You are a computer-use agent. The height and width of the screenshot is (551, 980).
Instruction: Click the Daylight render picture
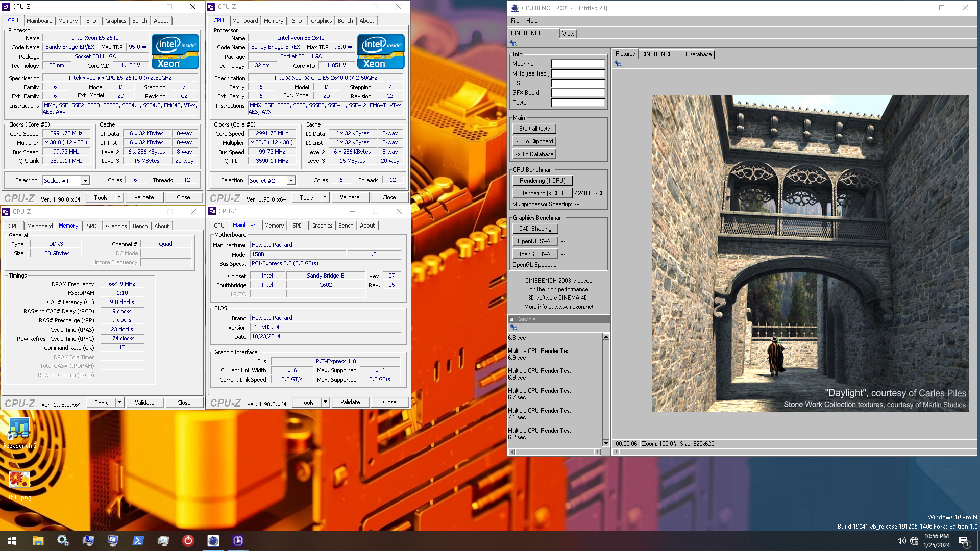tap(810, 254)
